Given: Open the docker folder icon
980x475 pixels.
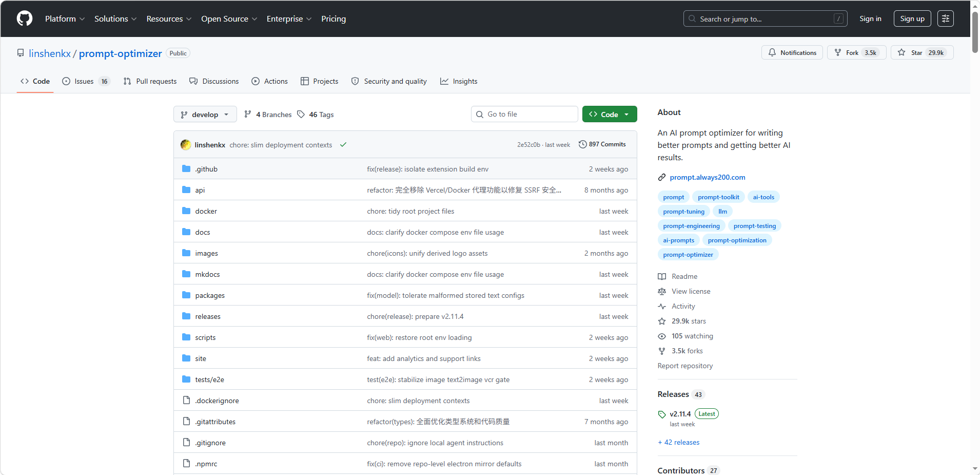Looking at the screenshot, I should click(x=186, y=211).
